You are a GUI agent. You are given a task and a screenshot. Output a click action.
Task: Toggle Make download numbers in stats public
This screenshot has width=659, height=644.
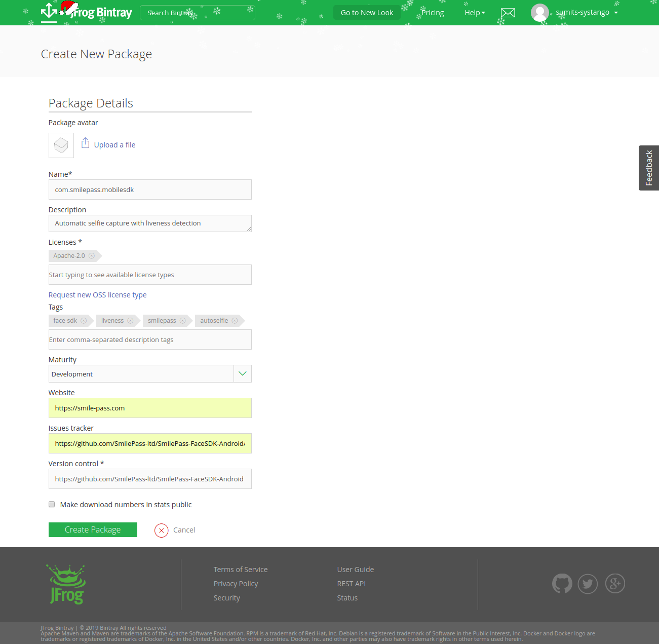tap(52, 504)
